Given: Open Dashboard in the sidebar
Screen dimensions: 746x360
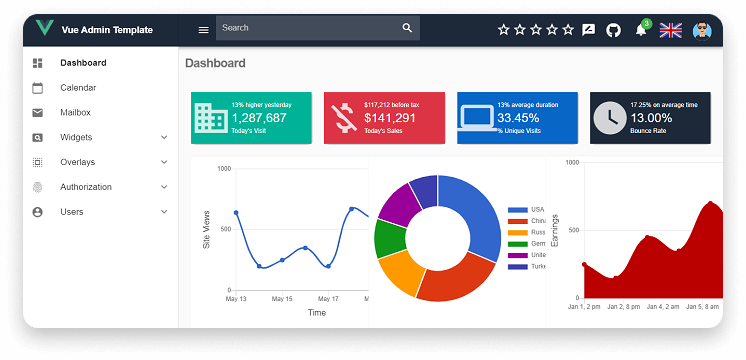Looking at the screenshot, I should point(83,63).
